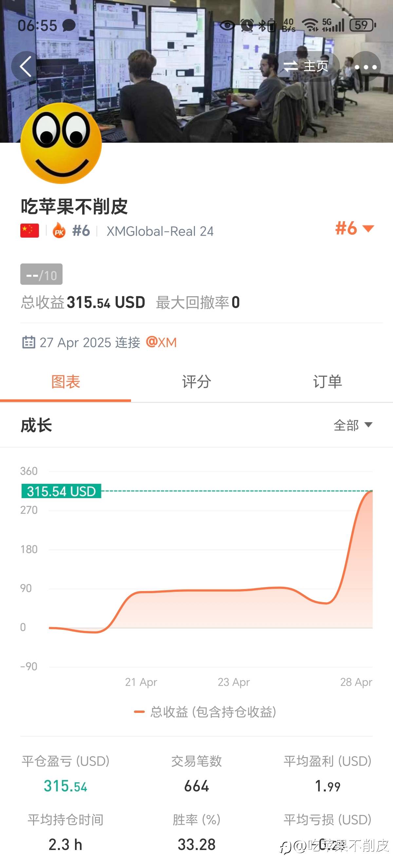This screenshot has width=393, height=868.
Task: Open the @XM broker link
Action: (x=161, y=342)
